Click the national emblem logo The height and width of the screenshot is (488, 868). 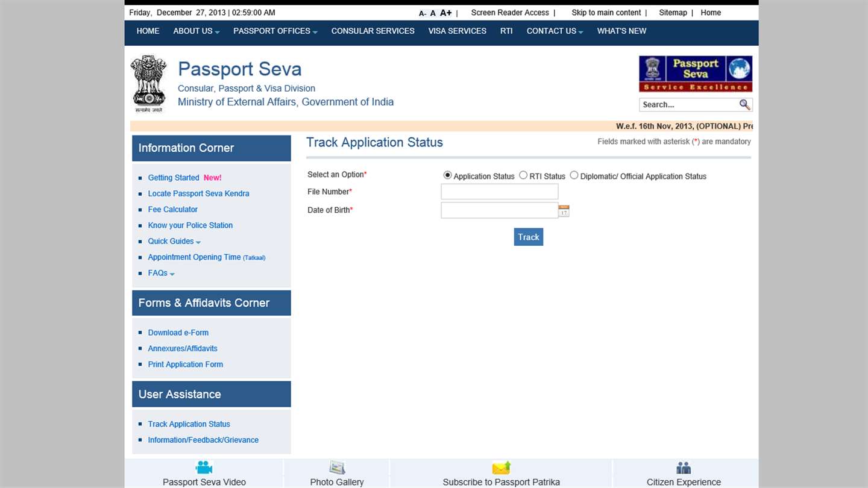(x=148, y=84)
